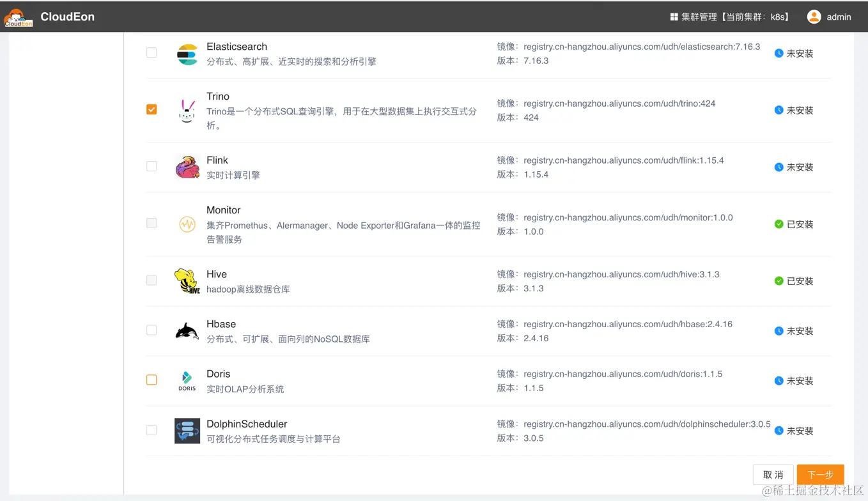Click DolphinScheduler version 3.0.5 text
This screenshot has height=501, width=868.
click(534, 438)
